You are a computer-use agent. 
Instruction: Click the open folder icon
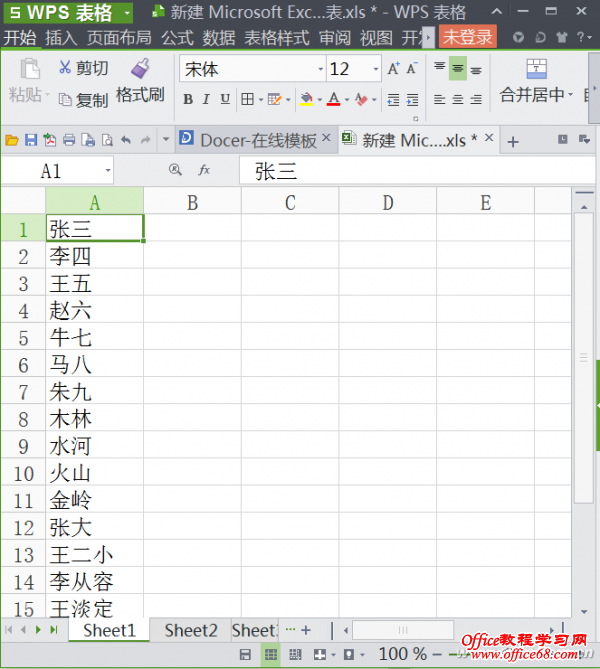tap(12, 140)
